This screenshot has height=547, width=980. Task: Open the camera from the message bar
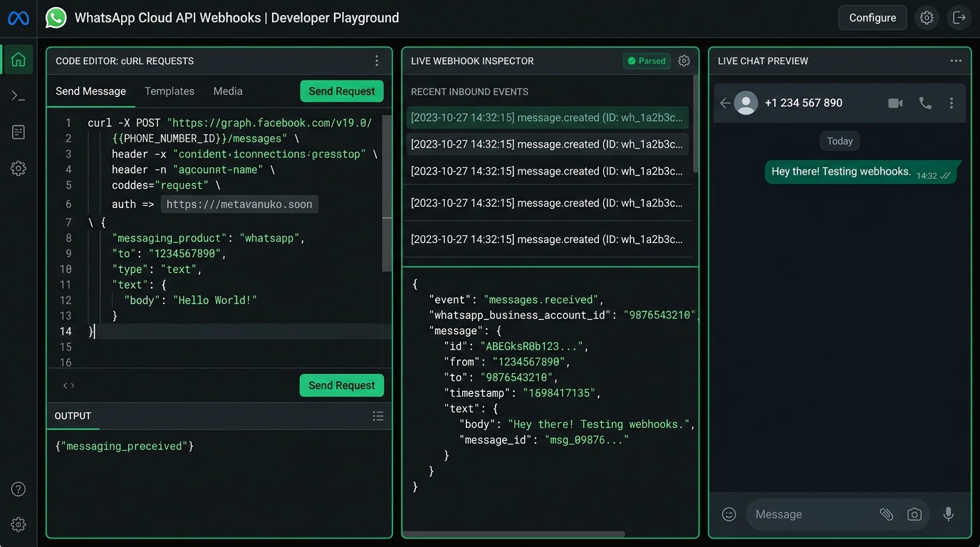coord(914,514)
